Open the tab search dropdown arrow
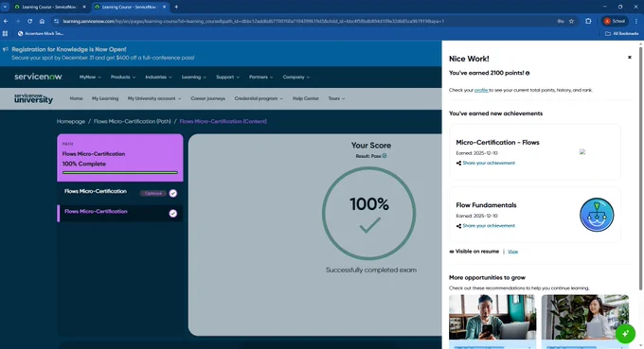Screen dimensions: 644x349 (x=5, y=7)
